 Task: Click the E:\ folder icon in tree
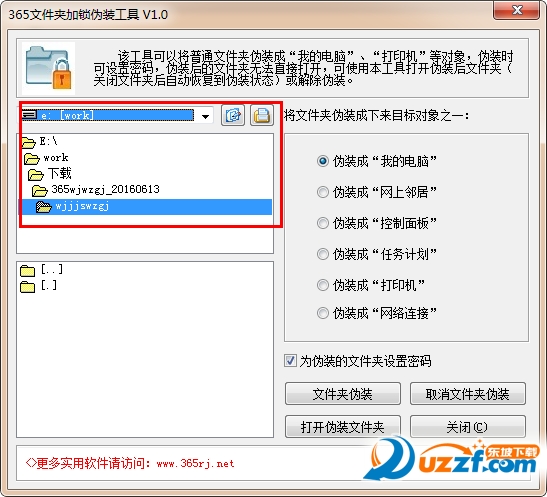pyautogui.click(x=28, y=142)
